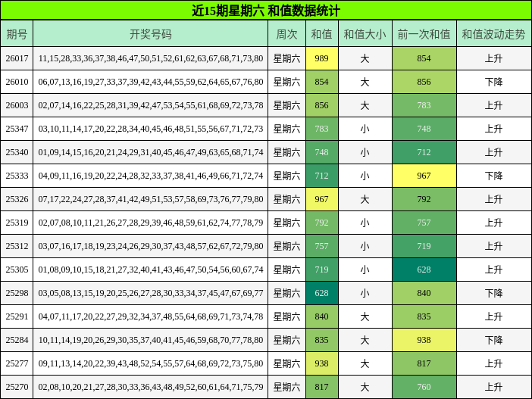Select the table title 近15期星期六 和值数据统计
Viewport: 532px width, 399px height.
pos(266,10)
